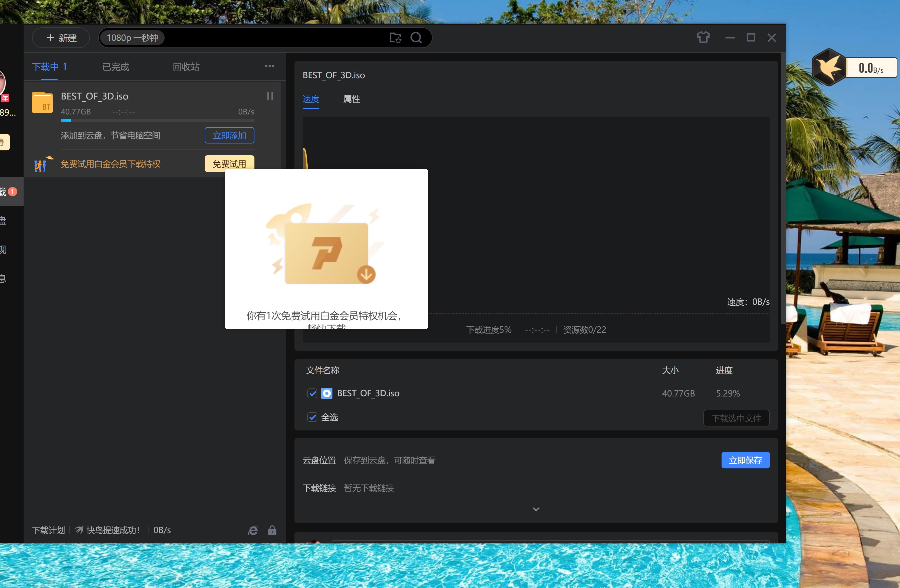Click the lock icon in status bar
Viewport: 900px width, 588px height.
click(x=272, y=530)
